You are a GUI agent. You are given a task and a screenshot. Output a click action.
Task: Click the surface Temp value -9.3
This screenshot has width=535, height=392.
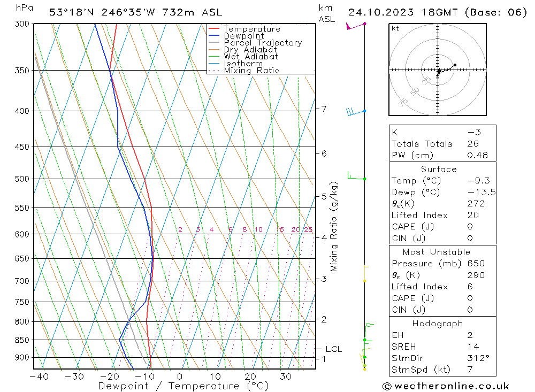point(479,180)
